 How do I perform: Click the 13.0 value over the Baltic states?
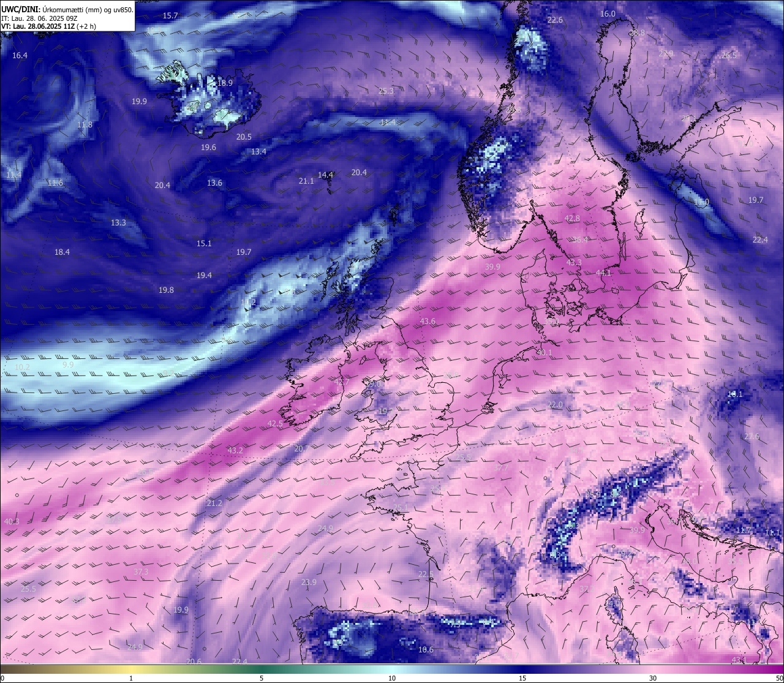(701, 202)
